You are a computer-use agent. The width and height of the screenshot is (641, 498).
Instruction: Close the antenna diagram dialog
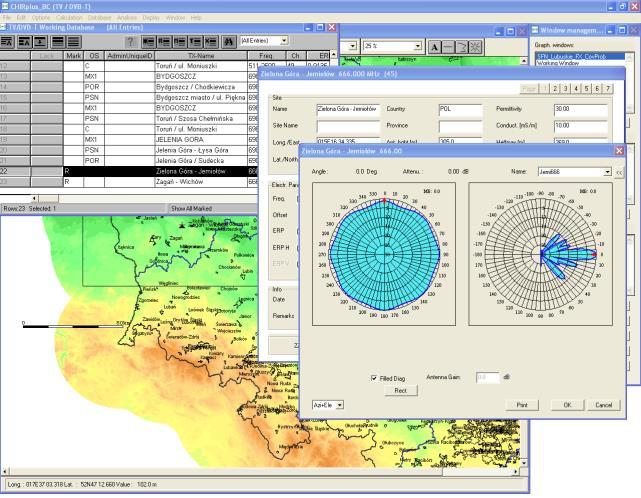(619, 151)
